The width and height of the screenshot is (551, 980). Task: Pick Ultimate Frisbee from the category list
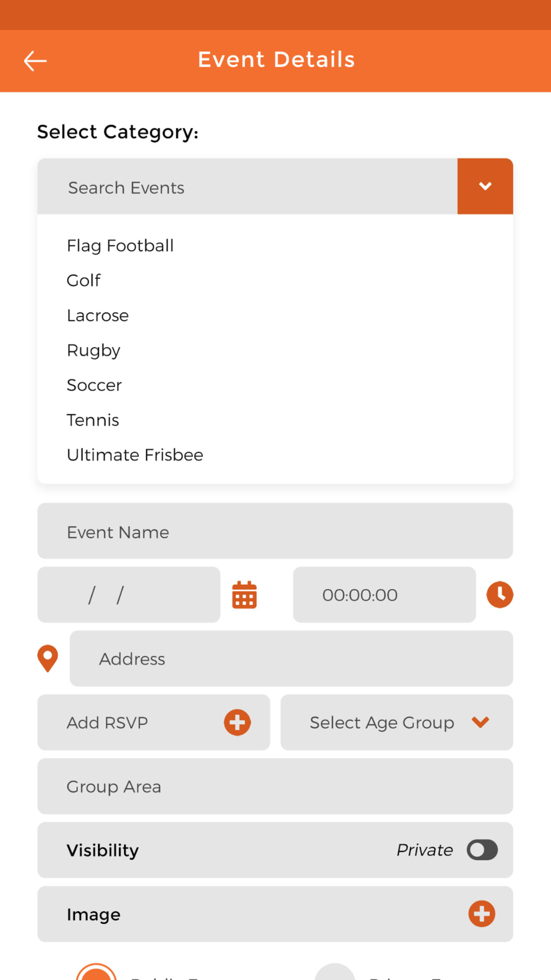click(x=135, y=455)
